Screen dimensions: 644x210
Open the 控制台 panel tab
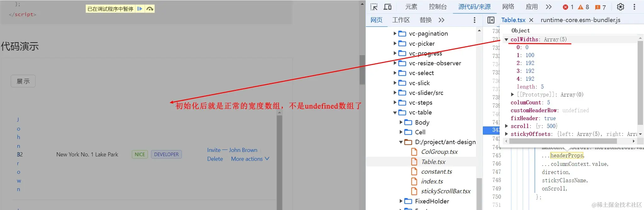(438, 7)
